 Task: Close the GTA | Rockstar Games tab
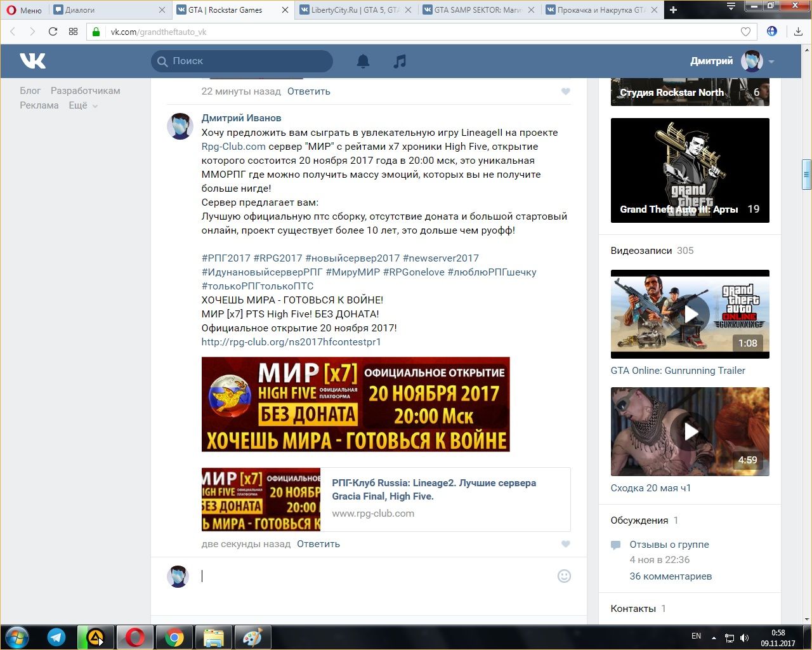tap(285, 10)
